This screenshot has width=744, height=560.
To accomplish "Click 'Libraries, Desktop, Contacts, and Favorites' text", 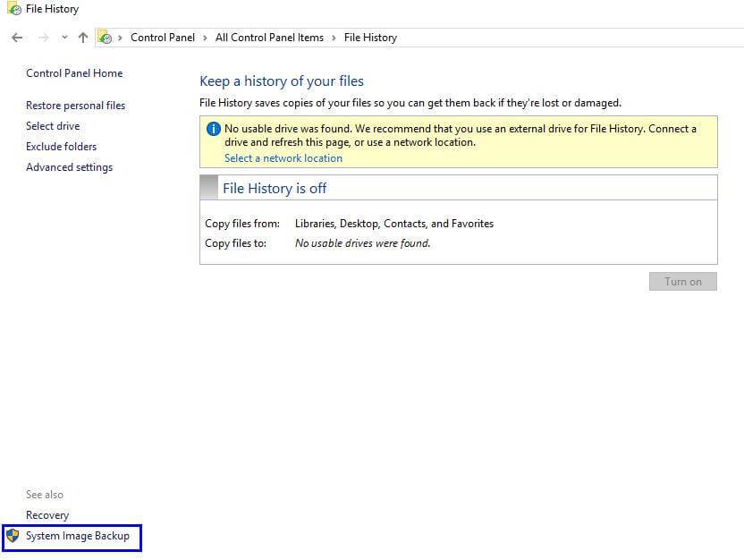I will click(394, 224).
